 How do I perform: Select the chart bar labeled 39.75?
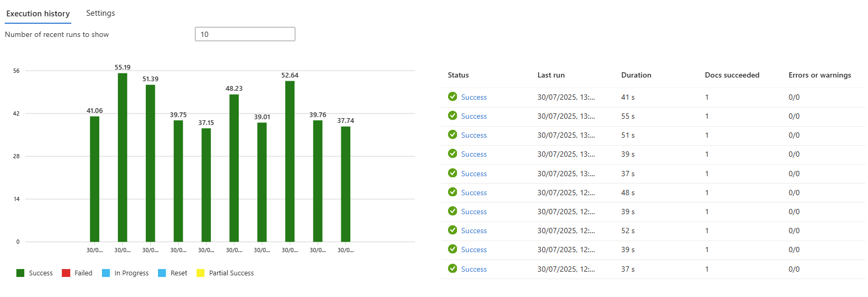179,181
